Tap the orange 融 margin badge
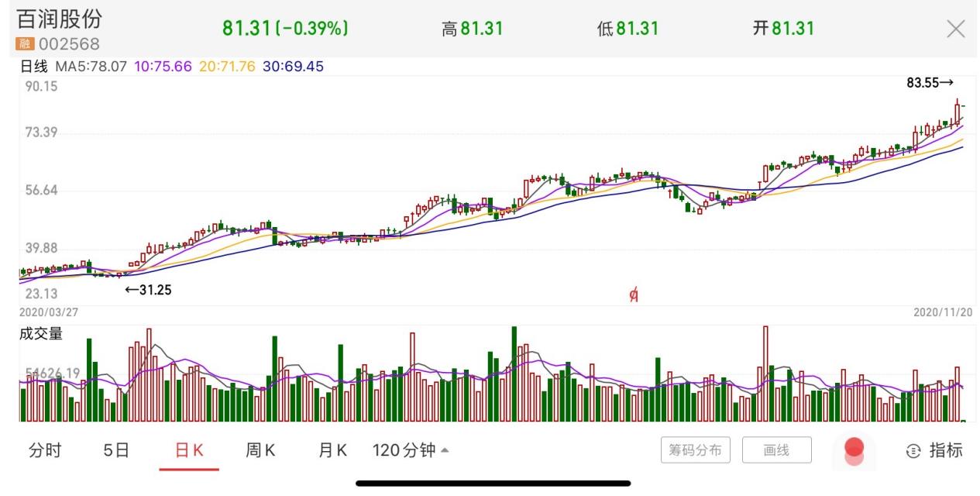 click(26, 44)
